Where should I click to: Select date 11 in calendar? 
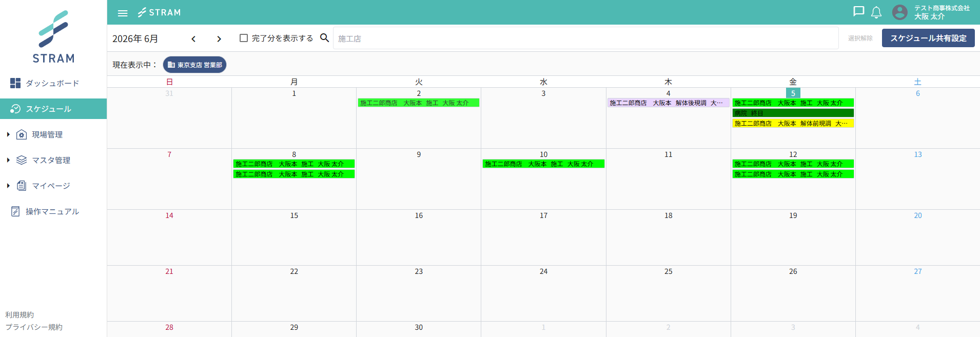point(668,154)
